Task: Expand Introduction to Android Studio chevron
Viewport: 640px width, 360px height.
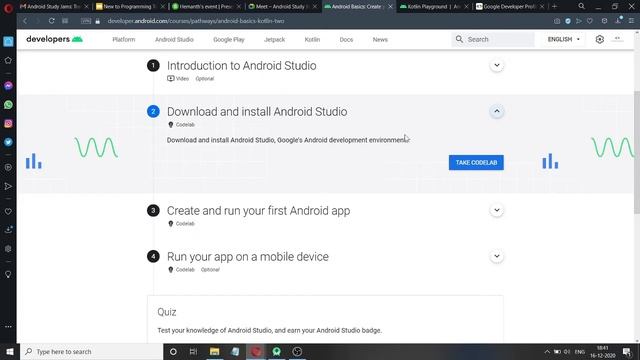Action: pyautogui.click(x=497, y=65)
